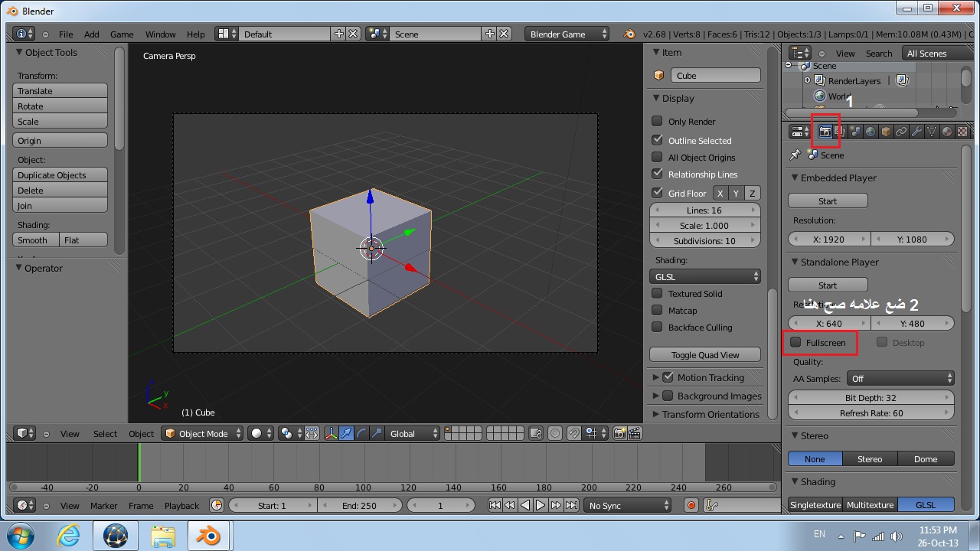Open the Object properties cube tab
This screenshot has width=980, height=551.
click(886, 132)
